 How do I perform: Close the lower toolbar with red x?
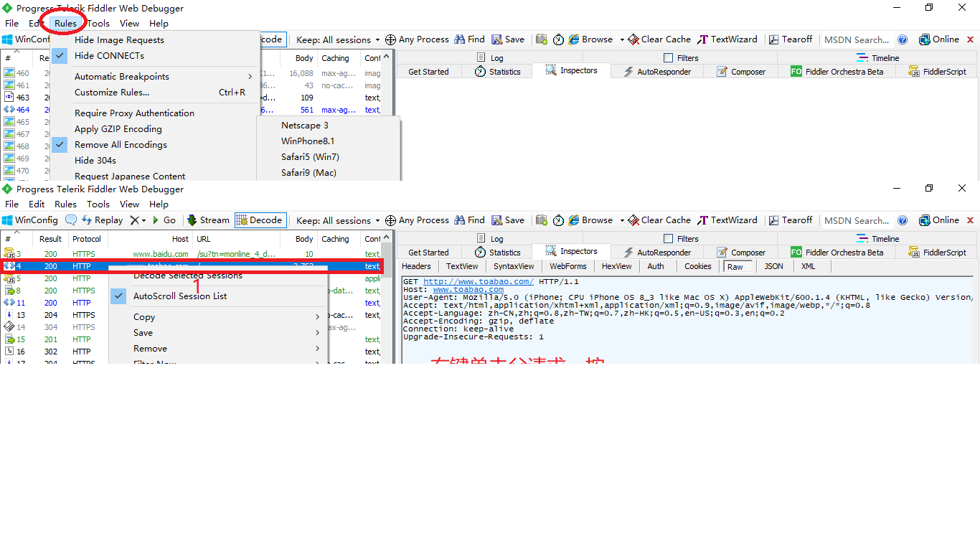(971, 220)
